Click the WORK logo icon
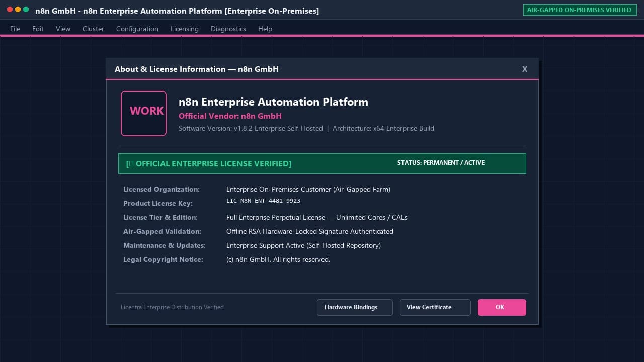Image resolution: width=644 pixels, height=362 pixels. (x=143, y=113)
